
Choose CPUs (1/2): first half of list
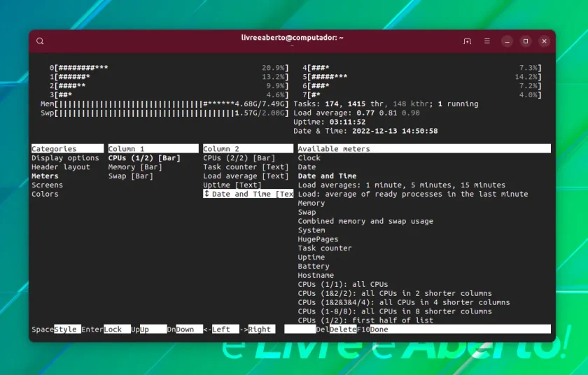(x=365, y=320)
